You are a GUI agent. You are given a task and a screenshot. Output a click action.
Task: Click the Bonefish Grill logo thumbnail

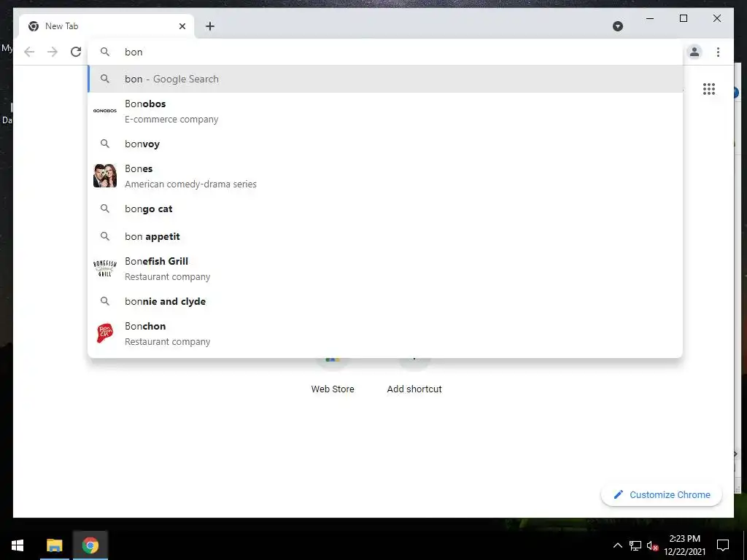(x=105, y=268)
